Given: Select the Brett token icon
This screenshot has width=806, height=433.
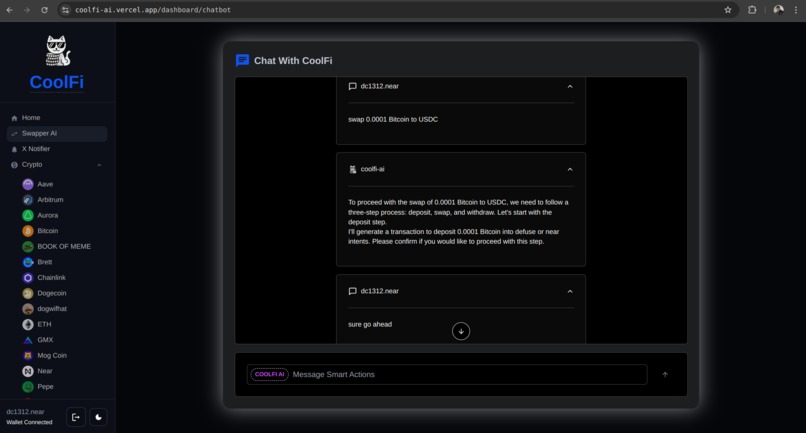Looking at the screenshot, I should [28, 262].
